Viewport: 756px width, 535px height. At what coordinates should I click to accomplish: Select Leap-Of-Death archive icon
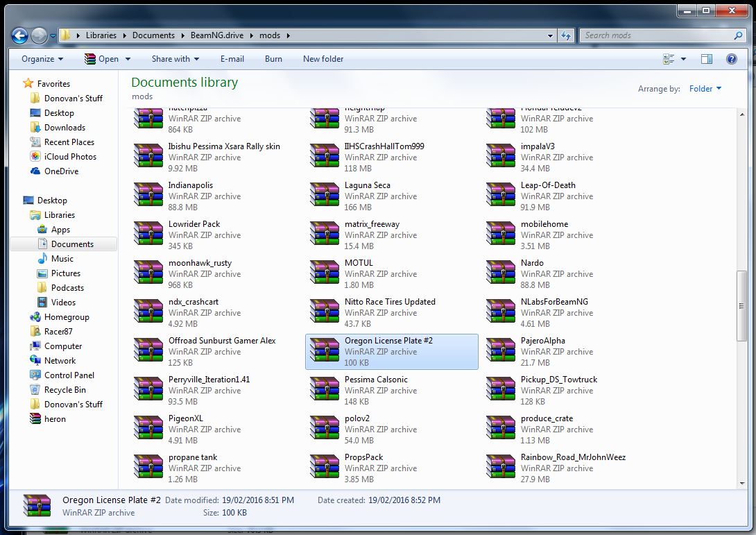pyautogui.click(x=501, y=194)
